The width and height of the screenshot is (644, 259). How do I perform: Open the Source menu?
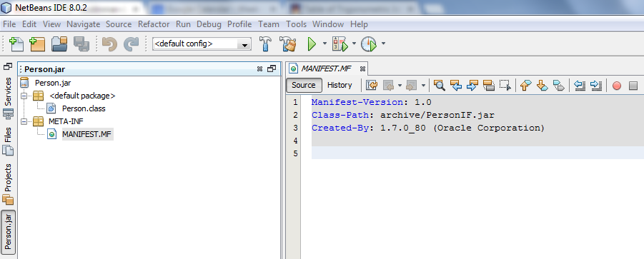pyautogui.click(x=119, y=24)
